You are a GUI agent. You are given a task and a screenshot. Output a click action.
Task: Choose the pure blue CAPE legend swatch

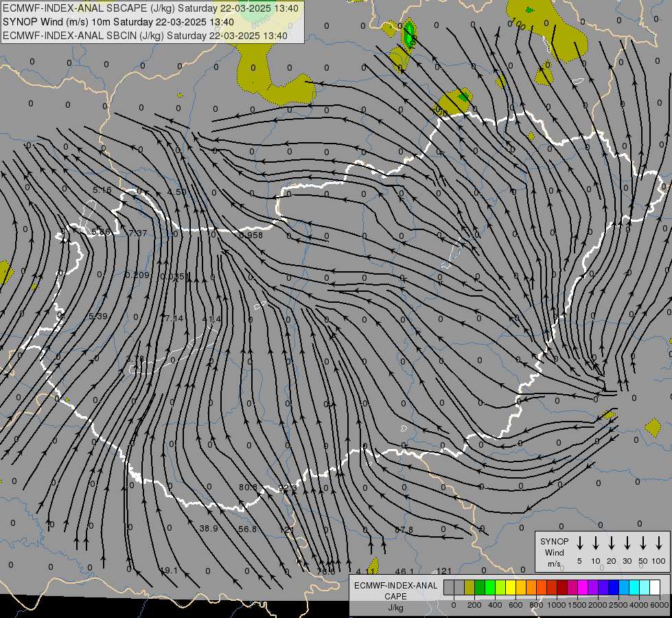tap(614, 587)
